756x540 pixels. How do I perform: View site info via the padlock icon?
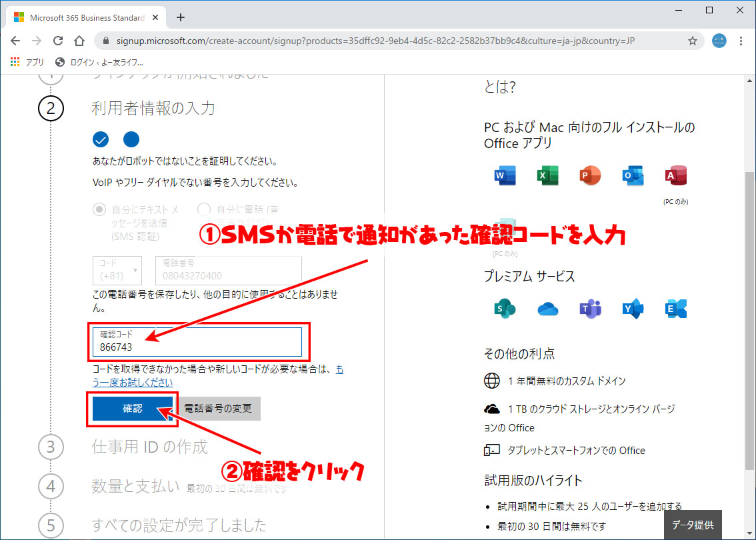click(105, 41)
